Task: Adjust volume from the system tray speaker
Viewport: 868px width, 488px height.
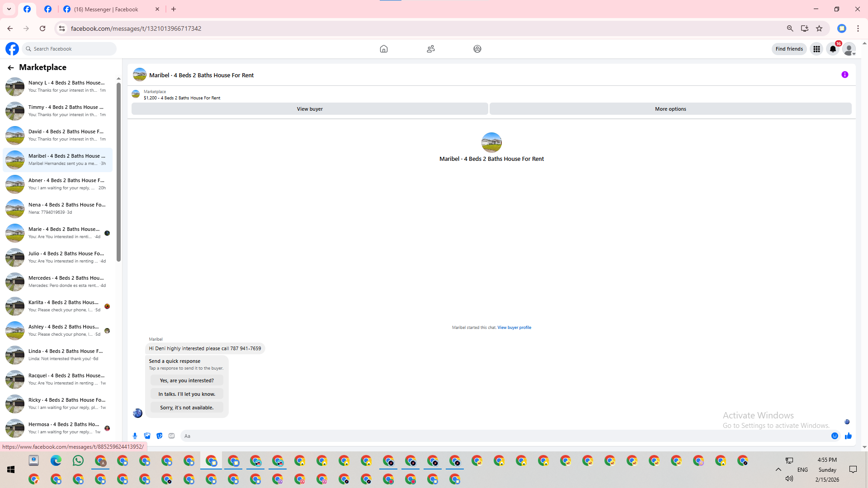Action: (x=789, y=479)
